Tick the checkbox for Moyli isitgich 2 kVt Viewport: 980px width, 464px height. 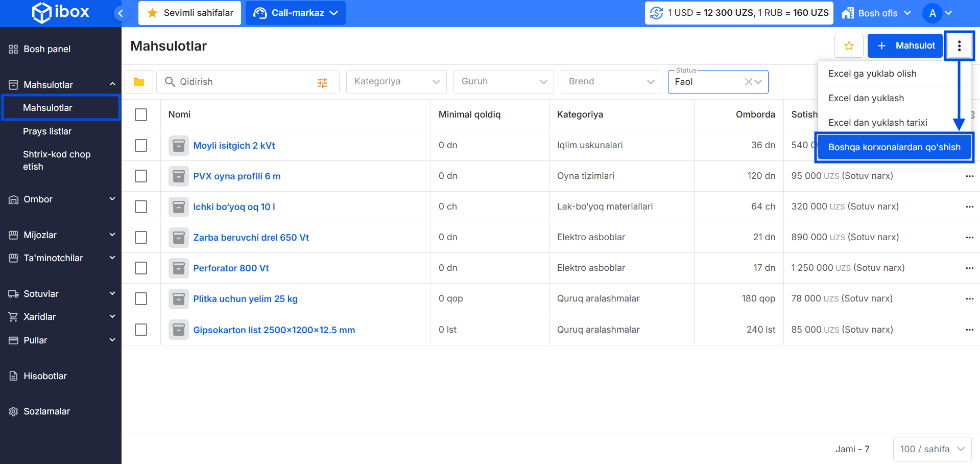tap(141, 146)
